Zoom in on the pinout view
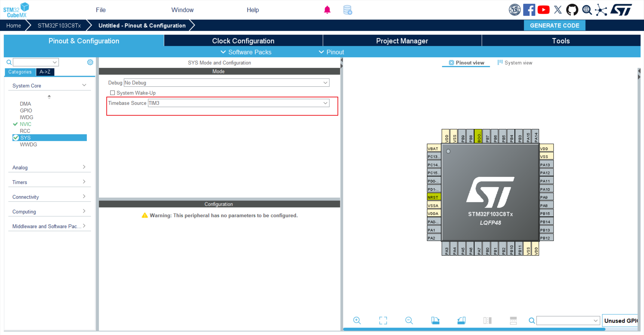This screenshot has height=335, width=644. tap(357, 320)
